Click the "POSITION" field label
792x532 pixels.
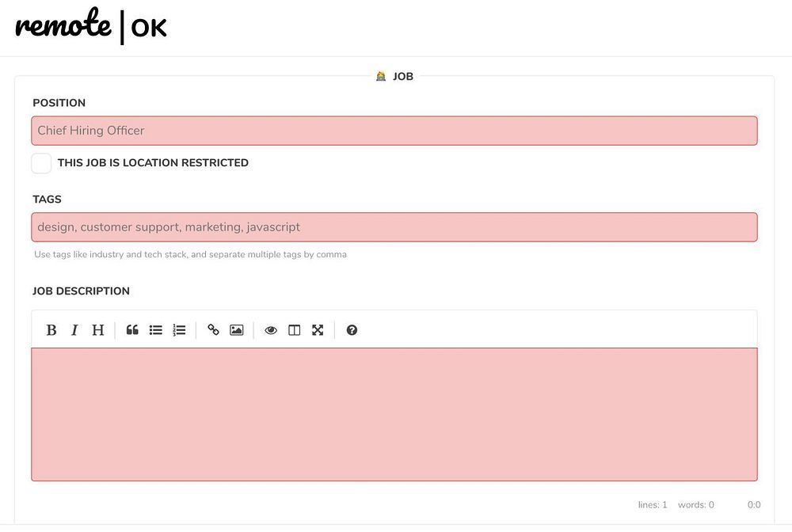click(x=59, y=102)
